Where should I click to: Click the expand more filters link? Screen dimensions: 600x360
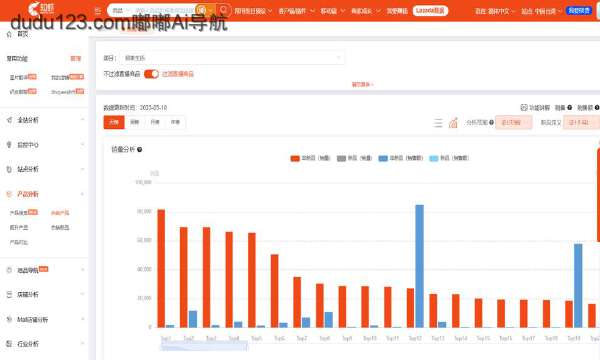(362, 84)
